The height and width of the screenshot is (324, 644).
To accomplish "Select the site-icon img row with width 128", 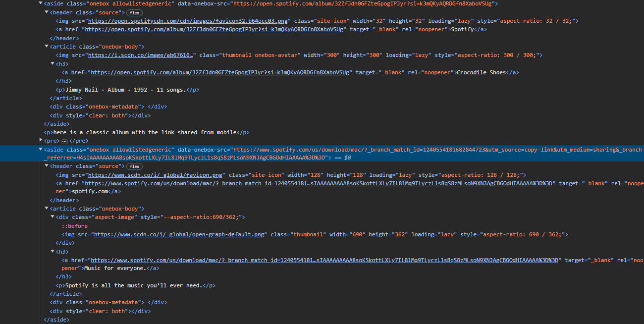I will click(x=290, y=175).
